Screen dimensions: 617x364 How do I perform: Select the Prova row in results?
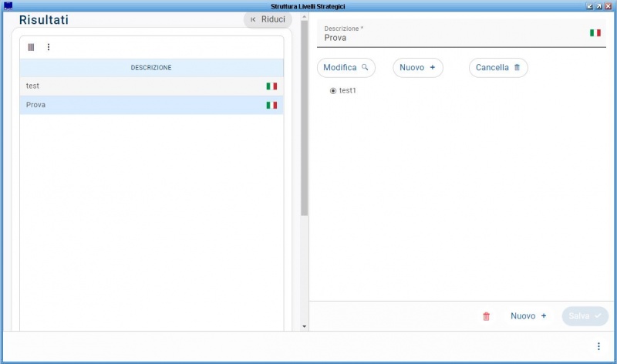pos(151,105)
